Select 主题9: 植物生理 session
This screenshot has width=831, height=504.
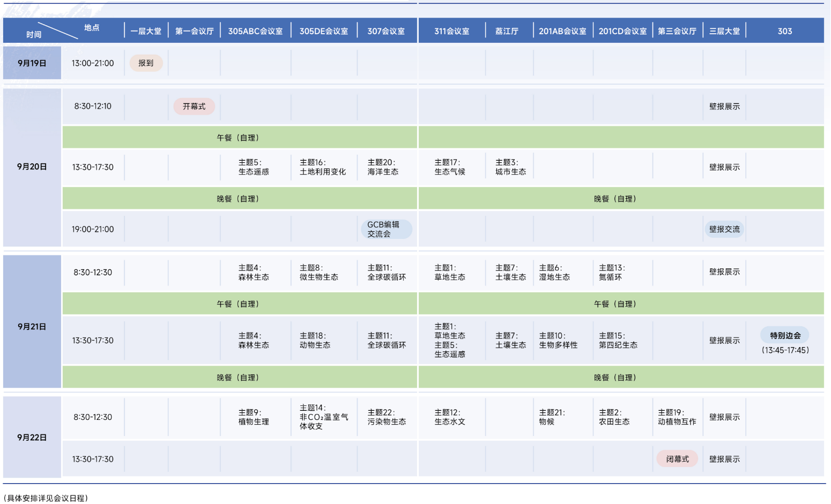pos(254,417)
